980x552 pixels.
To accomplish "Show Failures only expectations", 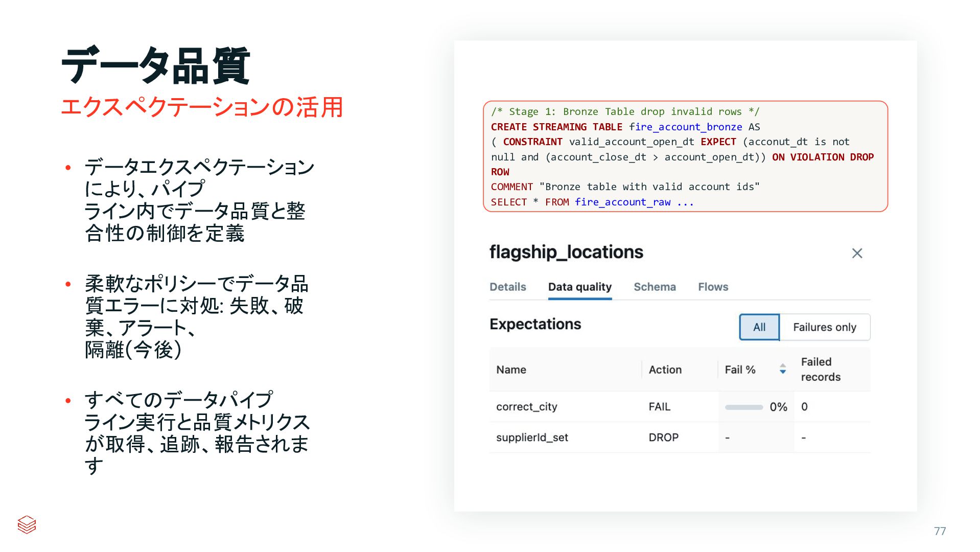I will [x=824, y=327].
